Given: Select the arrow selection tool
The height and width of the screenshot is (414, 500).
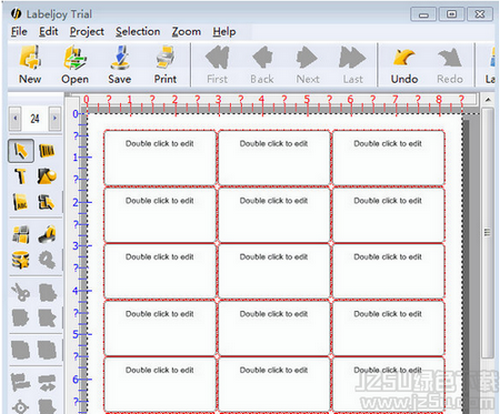Looking at the screenshot, I should tap(21, 151).
